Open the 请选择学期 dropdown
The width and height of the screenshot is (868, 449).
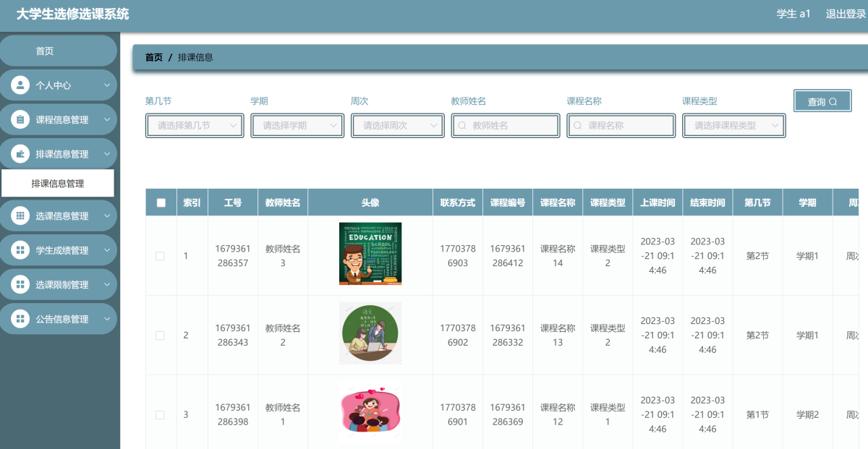[x=297, y=125]
